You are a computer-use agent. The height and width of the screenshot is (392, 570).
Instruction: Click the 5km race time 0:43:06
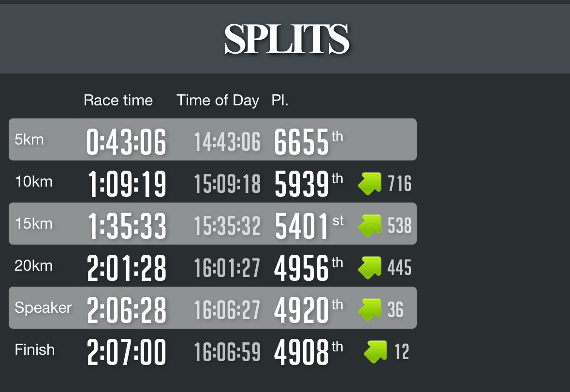127,142
